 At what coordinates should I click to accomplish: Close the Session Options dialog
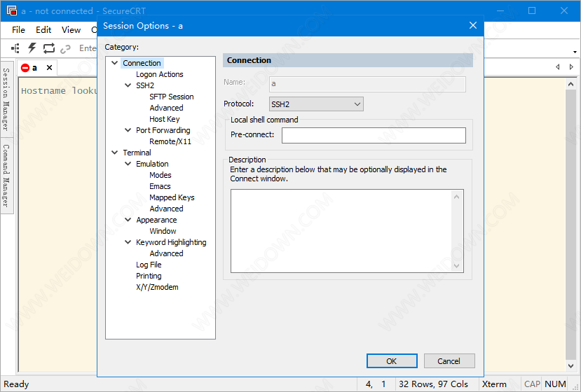(x=473, y=25)
